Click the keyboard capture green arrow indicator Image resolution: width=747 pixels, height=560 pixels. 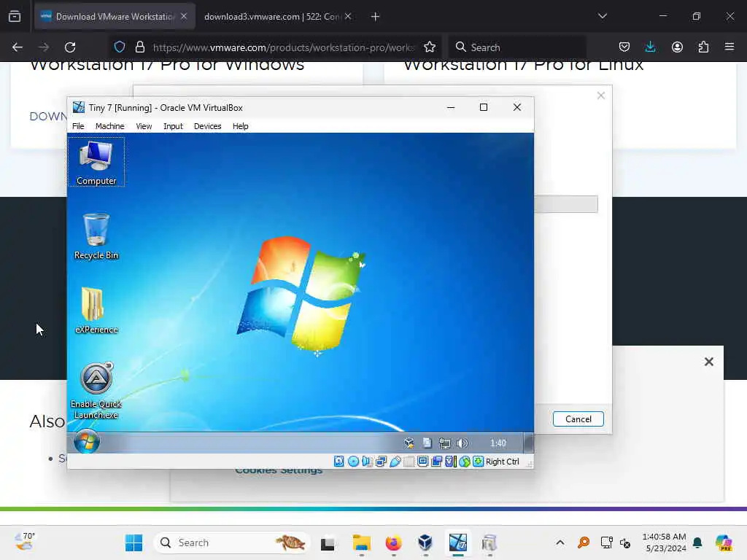[478, 462]
